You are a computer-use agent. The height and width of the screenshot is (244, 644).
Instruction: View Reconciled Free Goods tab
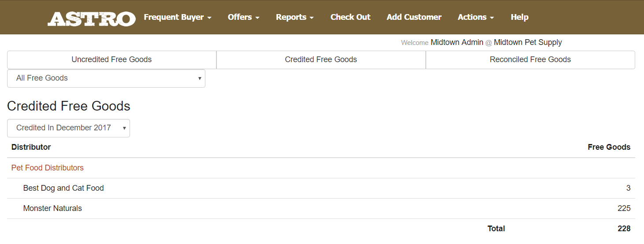[530, 59]
